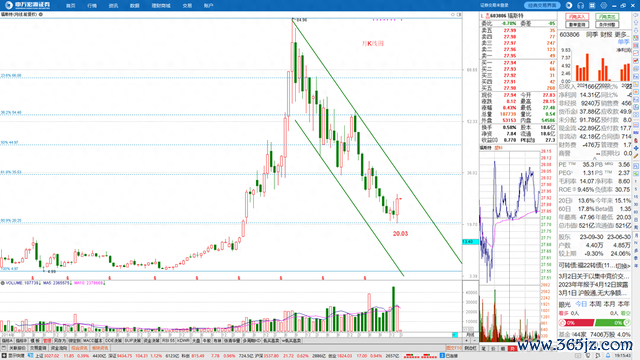Toggle the 显示快捷 plus box in status bar
Screen dimensions: 640x360
[x=4, y=356]
